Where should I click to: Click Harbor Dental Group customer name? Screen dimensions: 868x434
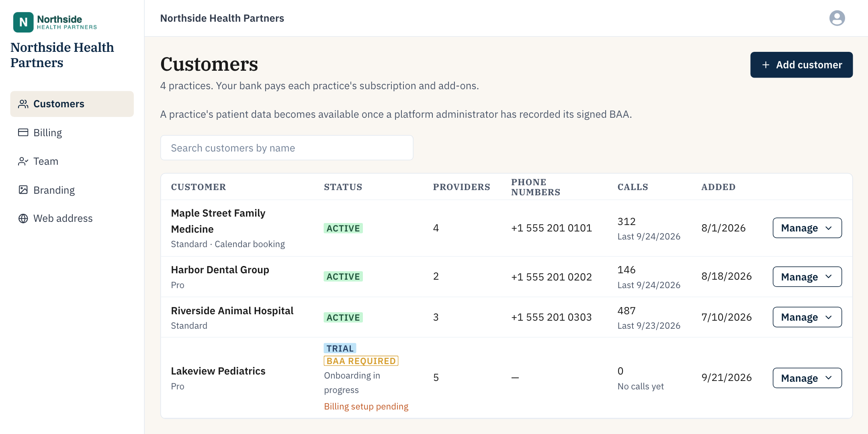220,270
